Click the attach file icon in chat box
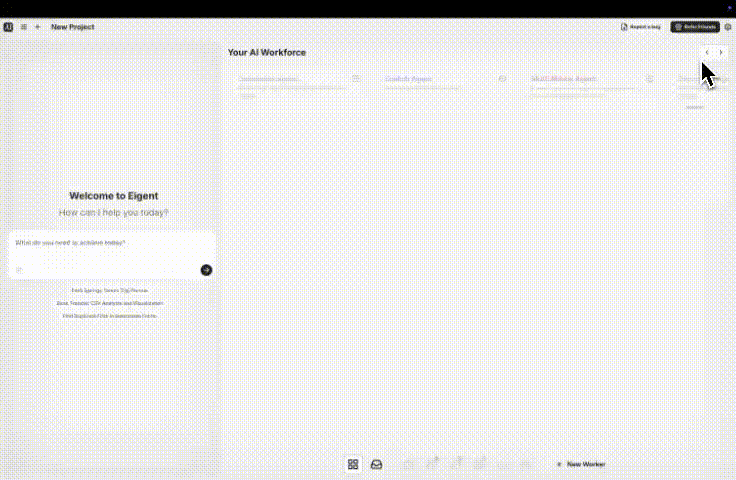The height and width of the screenshot is (480, 736). pos(19,269)
